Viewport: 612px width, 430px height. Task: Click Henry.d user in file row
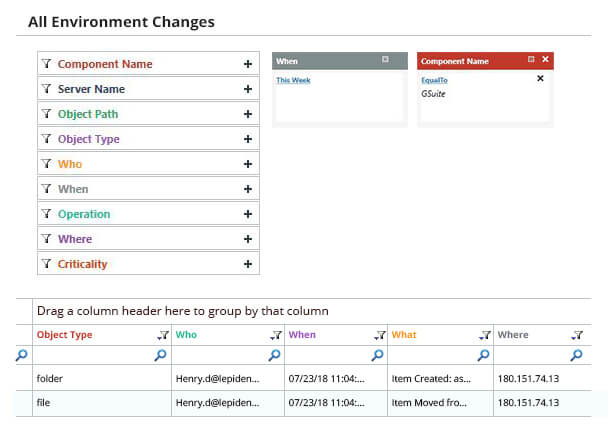pyautogui.click(x=217, y=403)
